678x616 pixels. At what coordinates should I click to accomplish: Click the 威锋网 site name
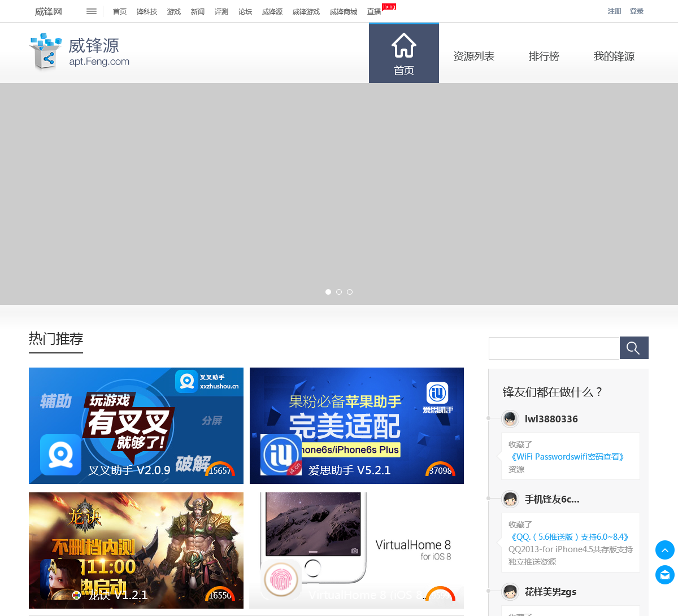pyautogui.click(x=49, y=11)
